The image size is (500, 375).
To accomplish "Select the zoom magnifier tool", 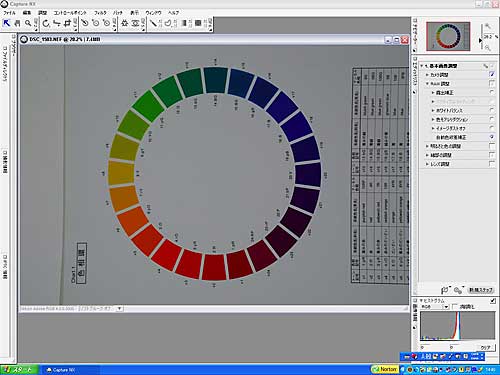I will tap(28, 23).
